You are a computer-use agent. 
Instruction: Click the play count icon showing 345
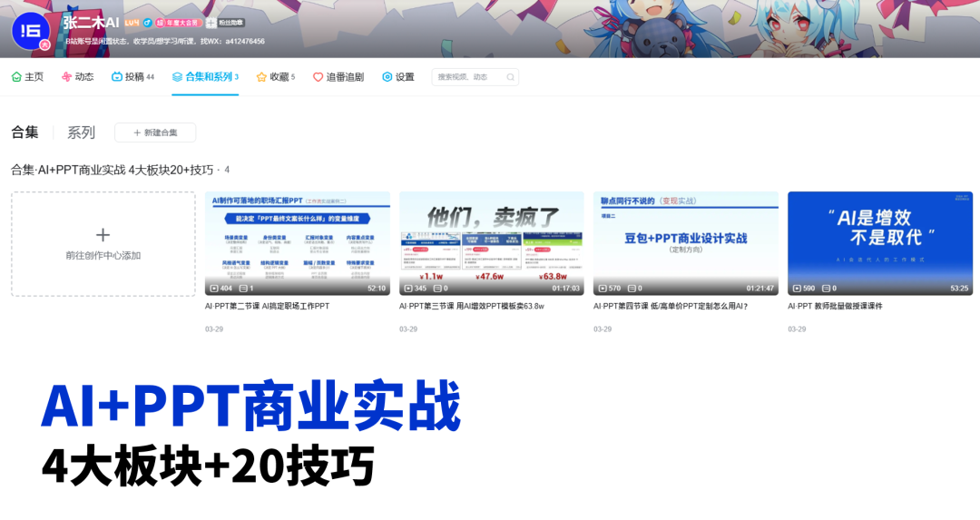click(x=408, y=288)
